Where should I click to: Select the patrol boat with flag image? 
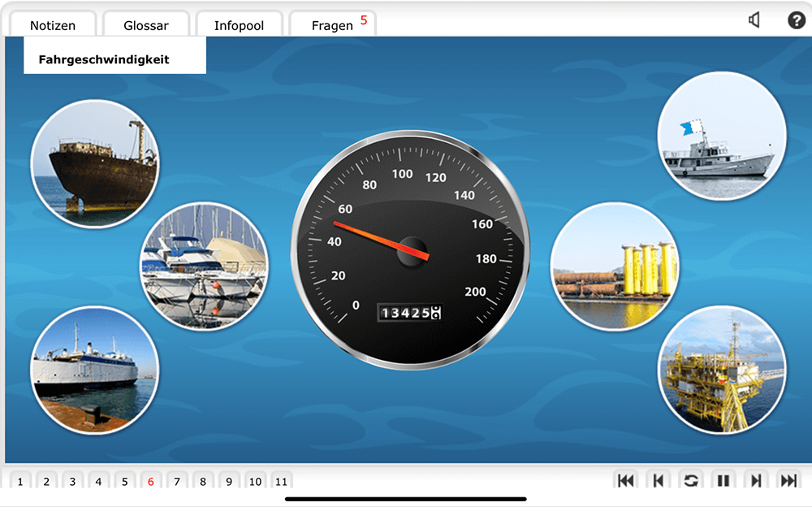pos(721,136)
